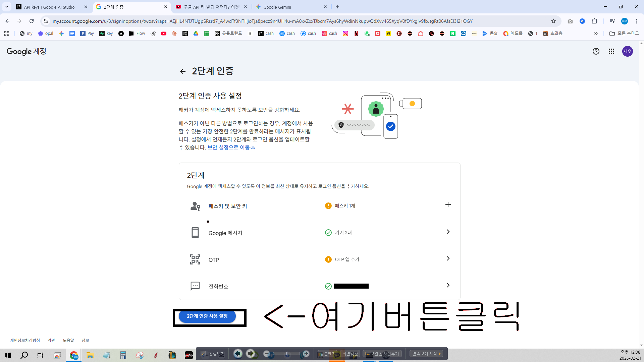Screen dimensions: 644x362
Task: Click the previous image arrow in viewer toolbar
Action: [x=238, y=354]
